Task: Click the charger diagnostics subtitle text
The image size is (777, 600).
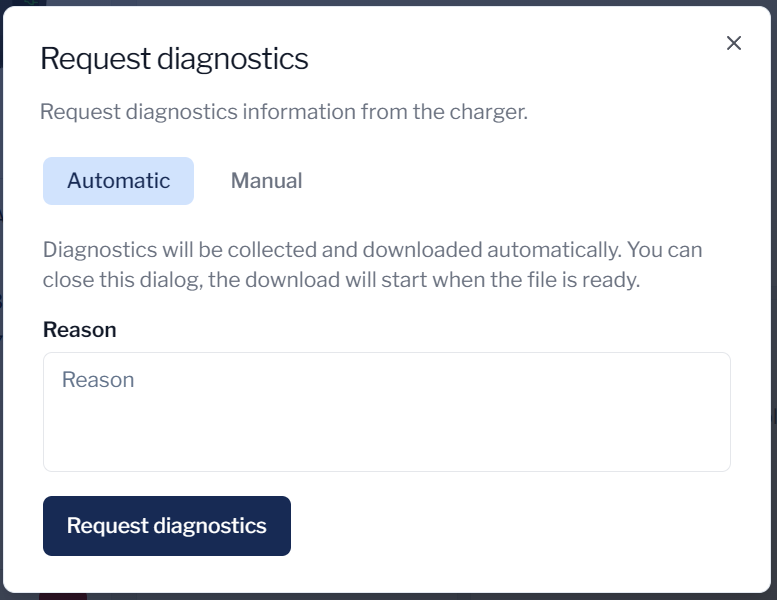Action: [283, 111]
